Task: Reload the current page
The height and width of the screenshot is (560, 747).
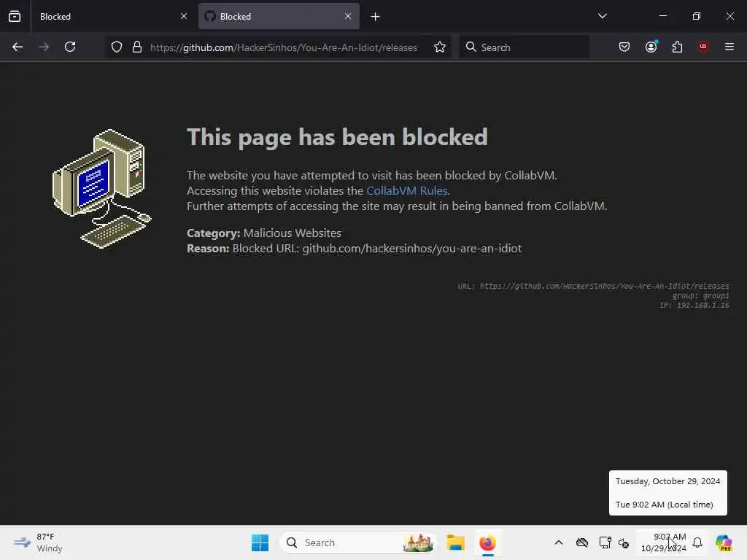Action: click(70, 47)
